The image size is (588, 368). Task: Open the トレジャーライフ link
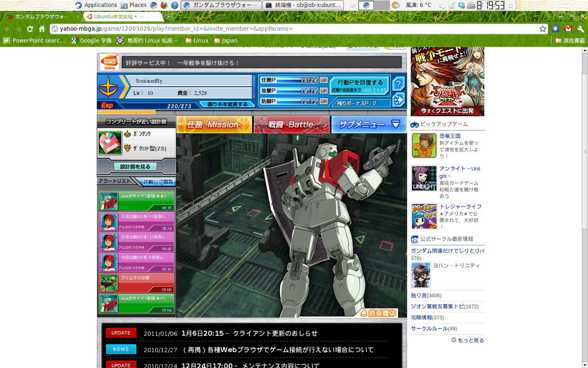(x=461, y=206)
